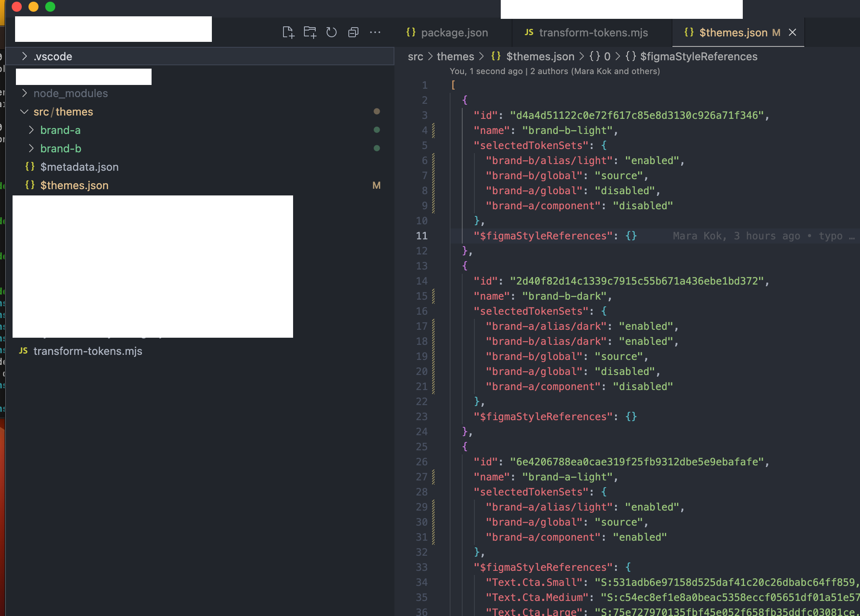860x616 pixels.
Task: Switch to the package.json tab
Action: 454,32
